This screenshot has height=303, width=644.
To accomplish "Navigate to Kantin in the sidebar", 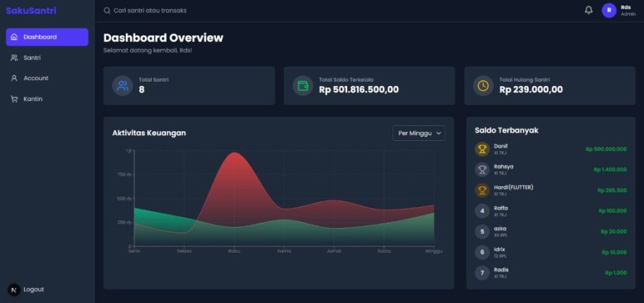I will click(x=33, y=99).
